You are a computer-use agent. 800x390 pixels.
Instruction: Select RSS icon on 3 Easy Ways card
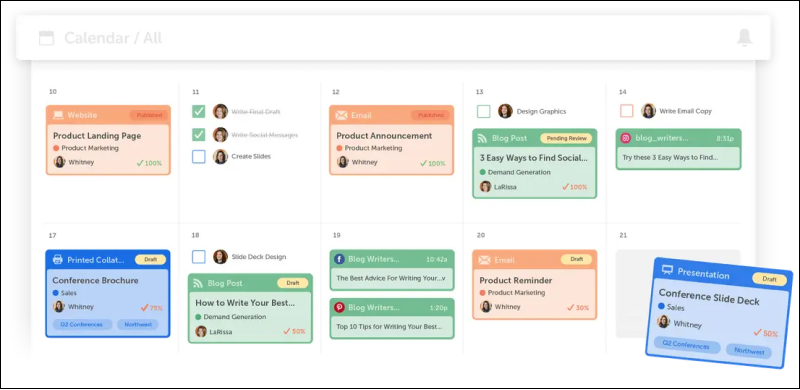coord(482,138)
